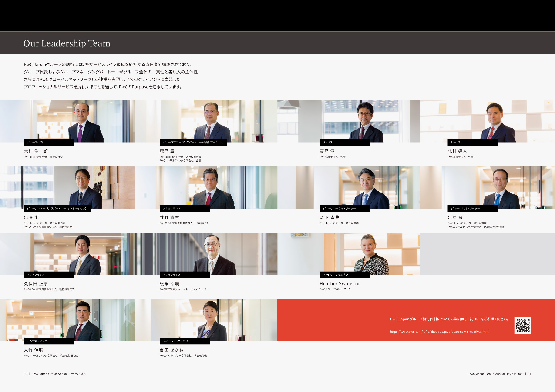Click the name 'Heather Swanston'
This screenshot has width=555, height=392.
pos(340,284)
